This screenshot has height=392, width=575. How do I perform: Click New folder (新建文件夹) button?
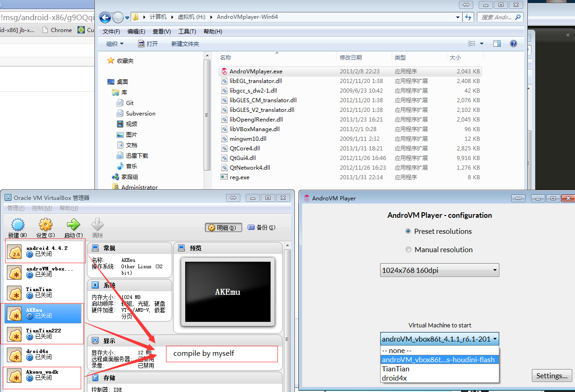click(x=185, y=44)
